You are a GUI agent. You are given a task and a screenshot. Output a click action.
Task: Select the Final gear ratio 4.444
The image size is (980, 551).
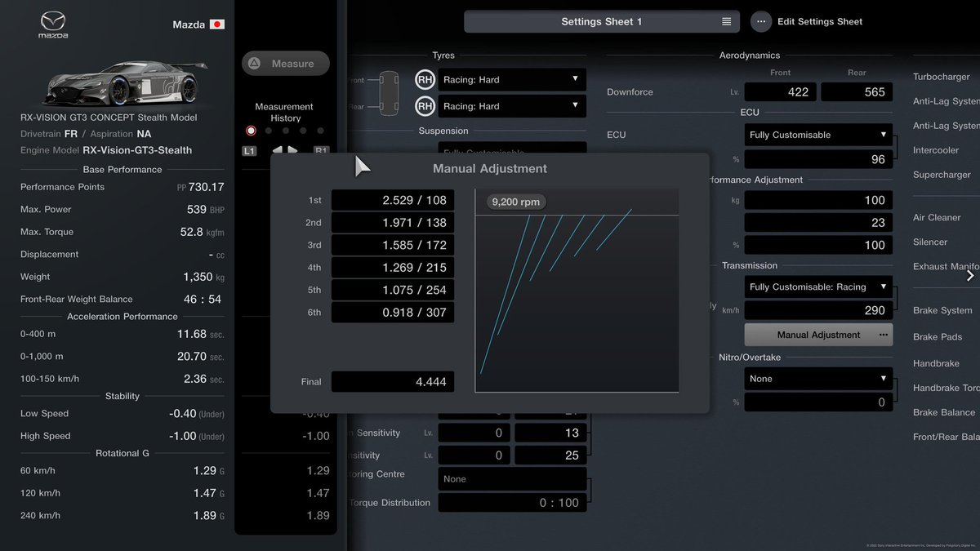tap(393, 381)
